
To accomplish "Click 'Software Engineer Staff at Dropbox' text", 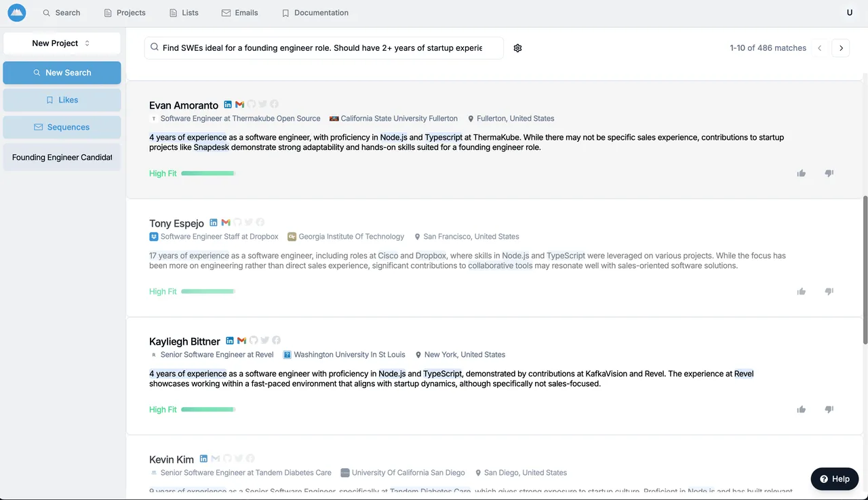I will (x=220, y=237).
